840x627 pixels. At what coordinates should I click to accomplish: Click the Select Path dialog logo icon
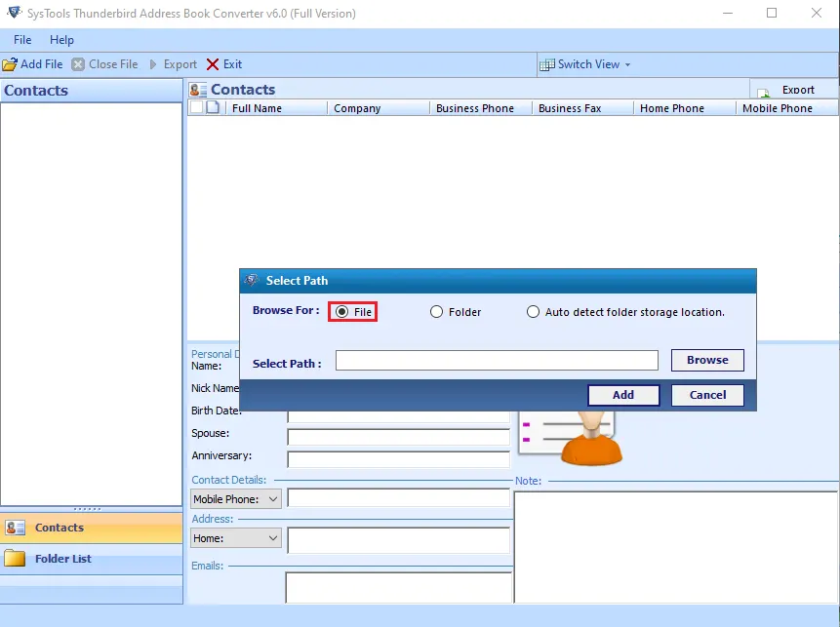point(252,280)
